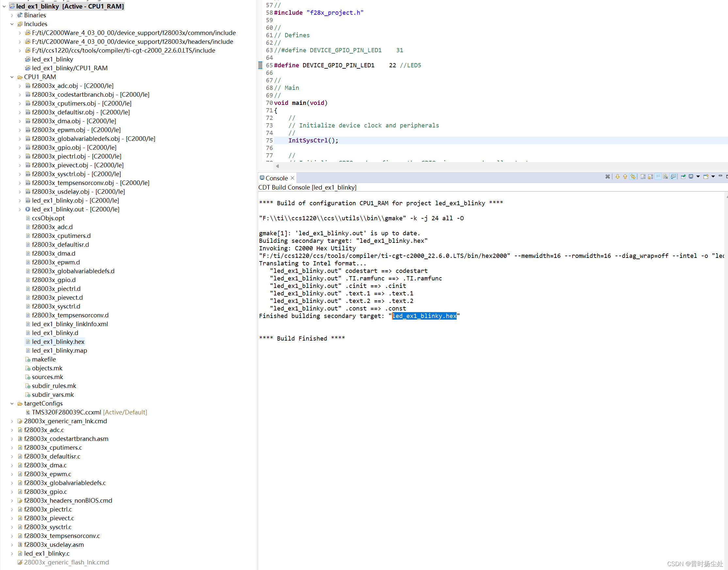The height and width of the screenshot is (570, 728).
Task: Click the Copy Build Log icon
Action: point(643,177)
